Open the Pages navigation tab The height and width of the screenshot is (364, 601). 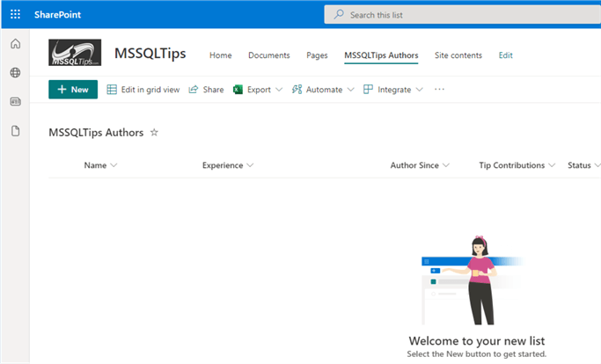[317, 55]
